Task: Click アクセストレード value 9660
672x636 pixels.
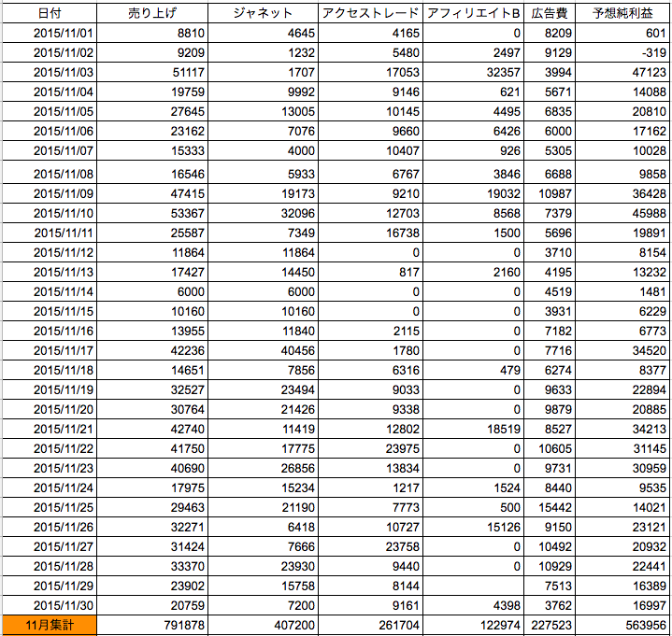Action: [x=370, y=132]
